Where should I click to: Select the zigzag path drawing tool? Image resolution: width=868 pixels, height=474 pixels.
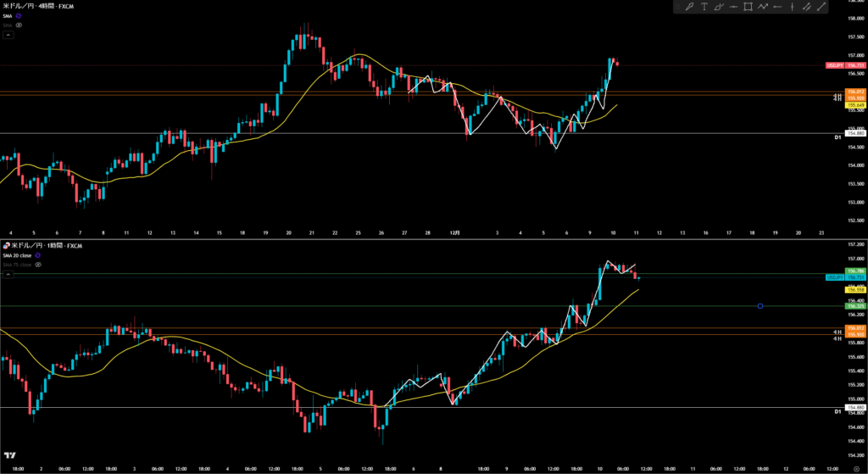(x=763, y=8)
